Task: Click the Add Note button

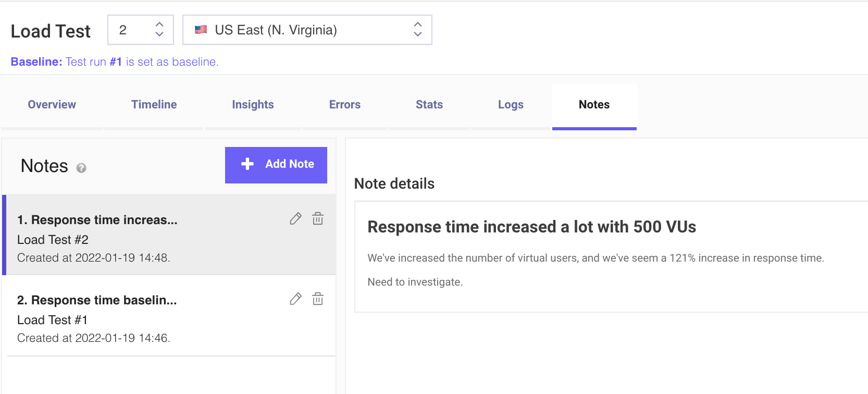Action: coord(276,165)
